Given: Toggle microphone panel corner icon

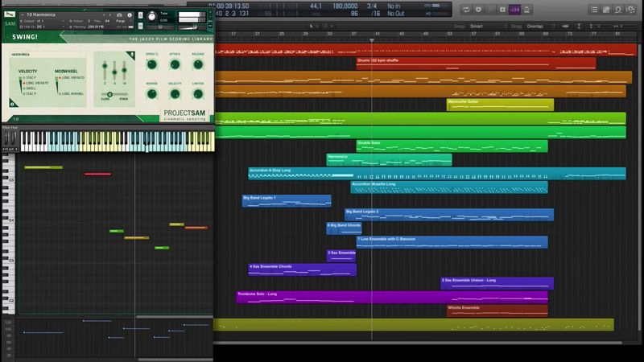Looking at the screenshot, I should 132,55.
